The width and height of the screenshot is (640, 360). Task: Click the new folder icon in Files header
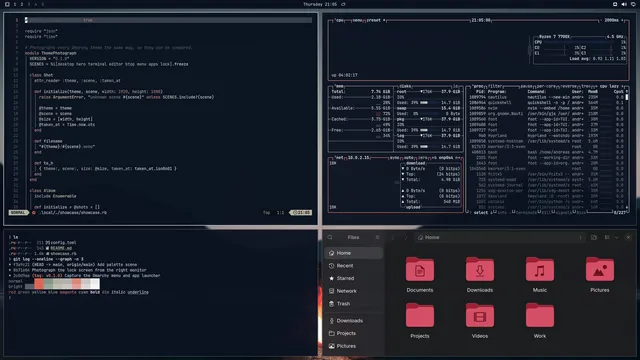[594, 237]
